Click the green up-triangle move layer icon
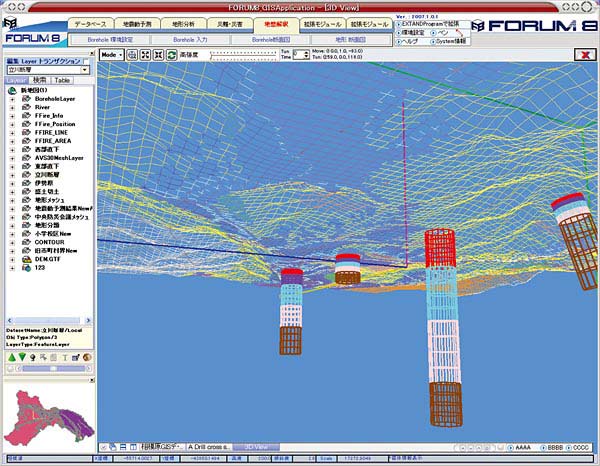The width and height of the screenshot is (600, 466). pyautogui.click(x=12, y=357)
